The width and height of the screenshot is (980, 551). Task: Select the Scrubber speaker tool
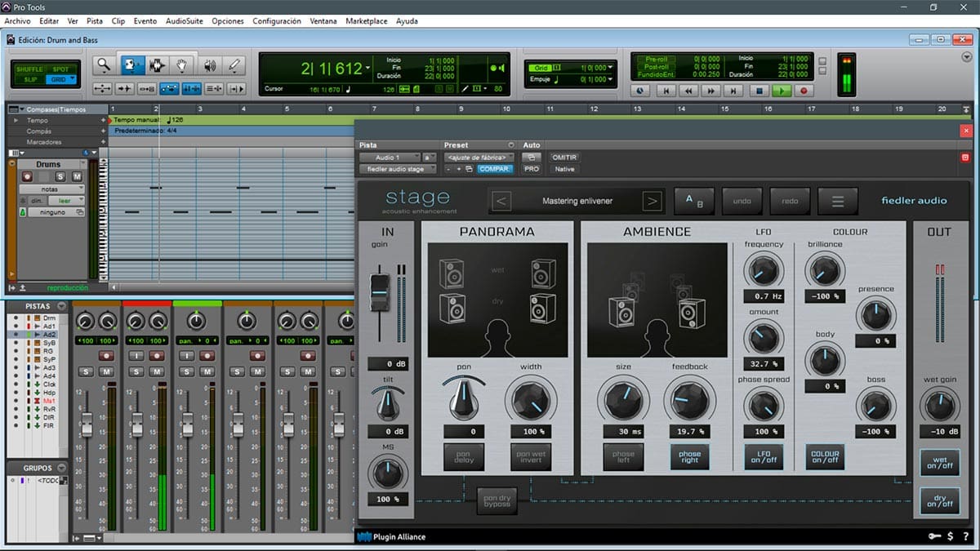point(209,65)
